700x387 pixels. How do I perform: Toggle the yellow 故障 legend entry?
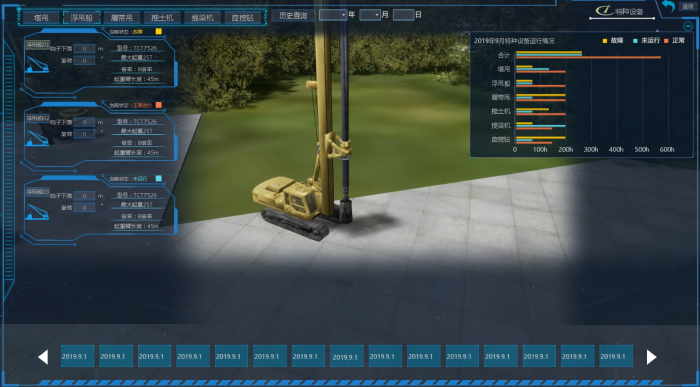[x=612, y=41]
